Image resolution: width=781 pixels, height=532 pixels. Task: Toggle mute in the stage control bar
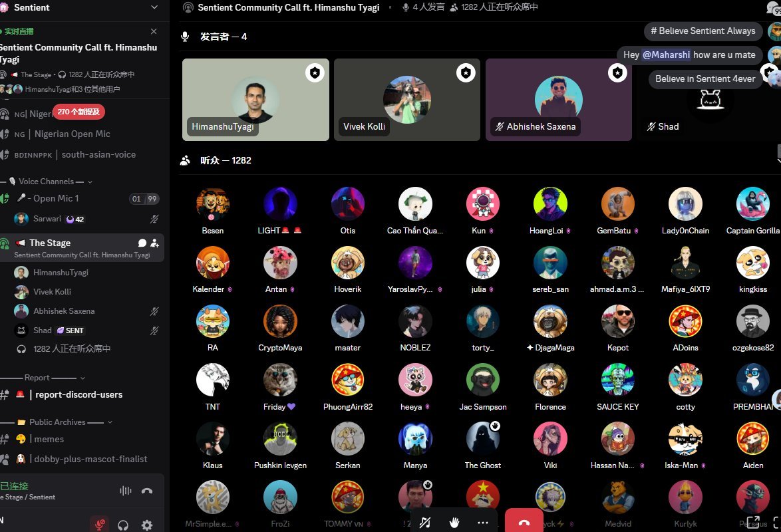click(425, 523)
